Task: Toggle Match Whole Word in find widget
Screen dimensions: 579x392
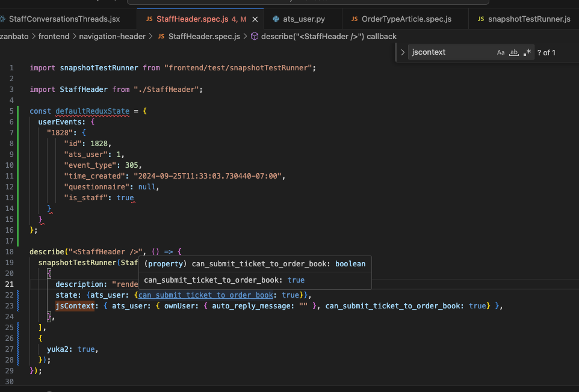Action: [514, 52]
